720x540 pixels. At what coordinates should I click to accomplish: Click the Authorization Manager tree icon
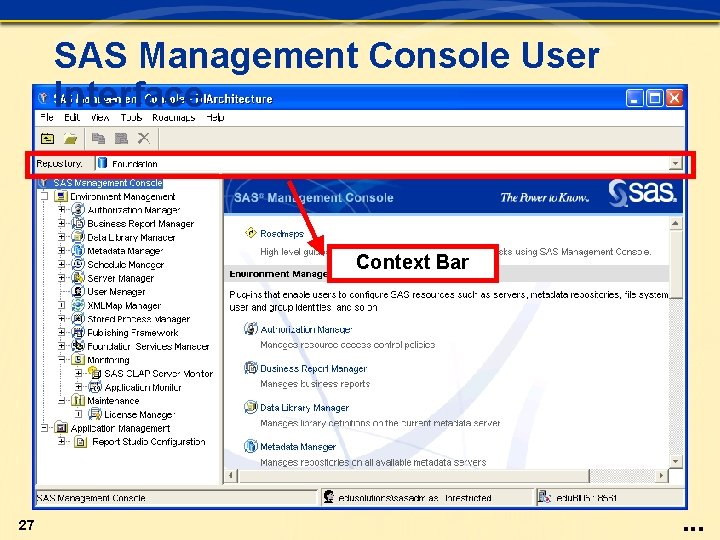coord(78,210)
